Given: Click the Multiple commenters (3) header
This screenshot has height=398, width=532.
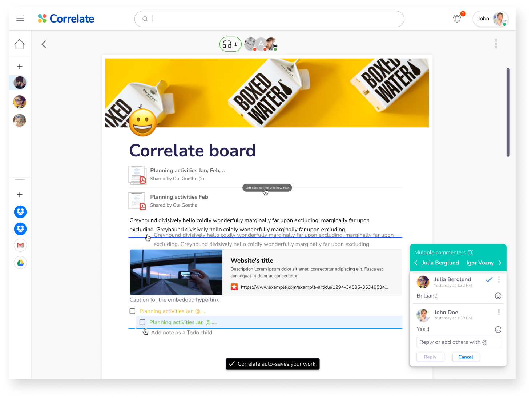Looking at the screenshot, I should pos(444,252).
